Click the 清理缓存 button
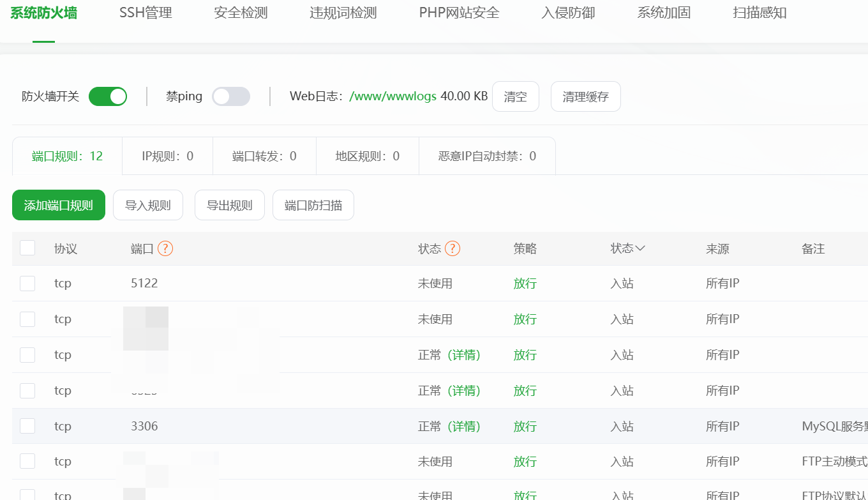868x500 pixels. (586, 96)
